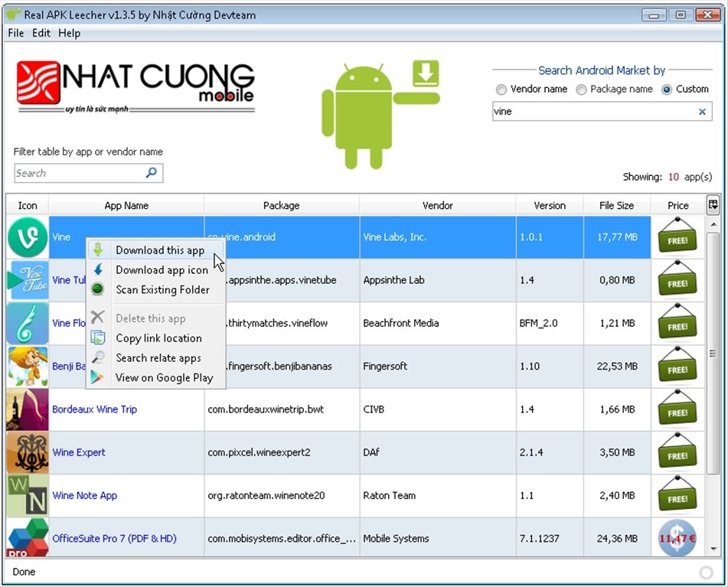The height and width of the screenshot is (587, 728).
Task: Sort table by App Name column header
Action: point(126,206)
